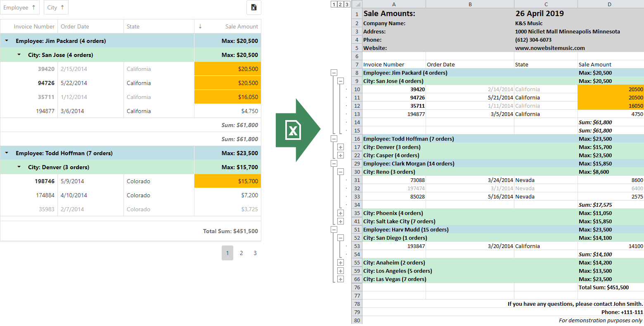Click sort arrow on City group chip
Screen dimensions: 644x326
(62, 7)
